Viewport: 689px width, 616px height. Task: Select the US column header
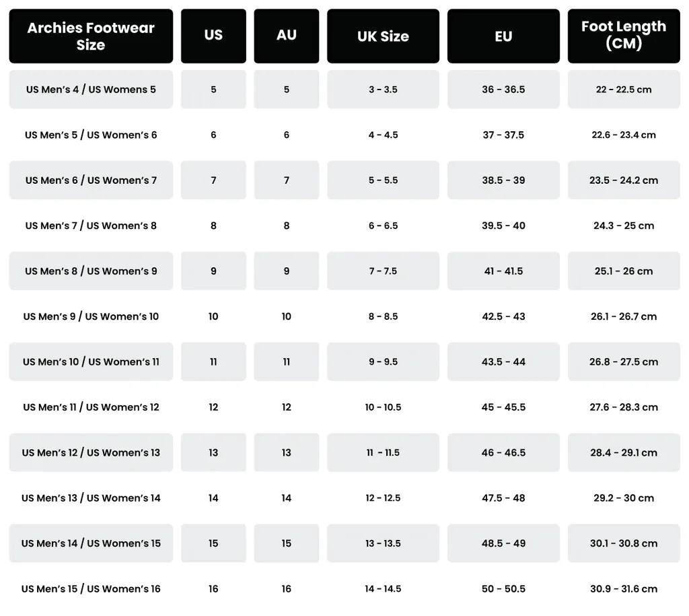[213, 36]
